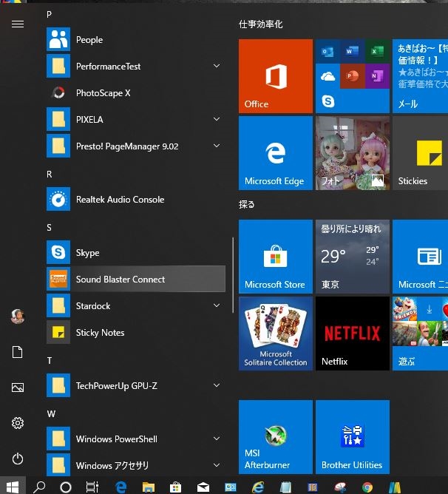Screen dimensions: 448x494
Task: Open the フォト photos tile
Action: pyautogui.click(x=353, y=153)
